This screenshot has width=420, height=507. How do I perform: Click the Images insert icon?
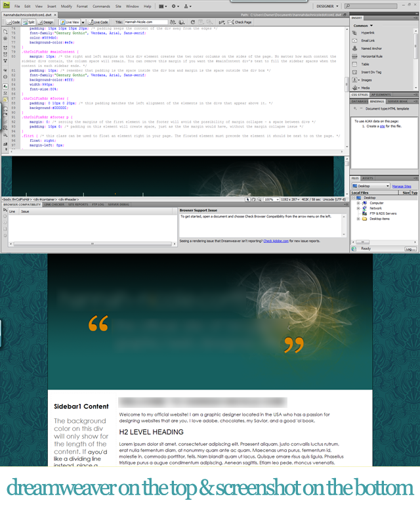[355, 80]
